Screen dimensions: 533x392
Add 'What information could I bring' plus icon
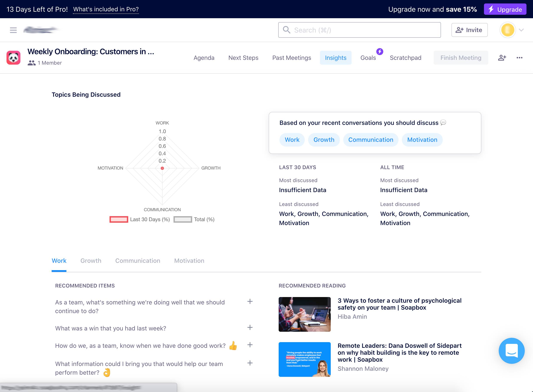pos(250,363)
